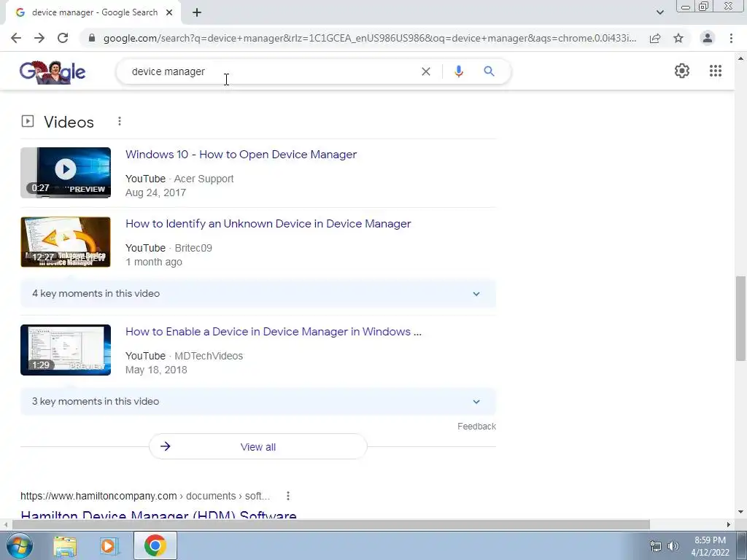Screen dimensions: 747x560
Task: Share this page from the address bar
Action: 655,38
